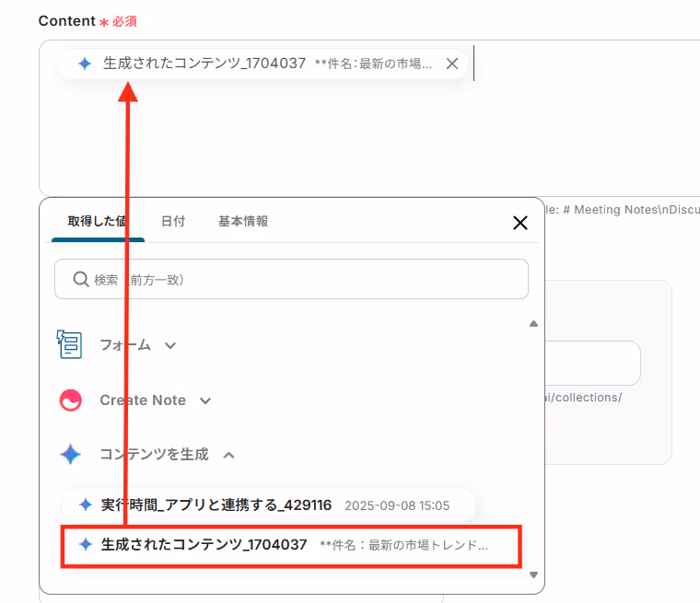Click the magnifier search icon
This screenshot has height=603, width=700.
[81, 279]
